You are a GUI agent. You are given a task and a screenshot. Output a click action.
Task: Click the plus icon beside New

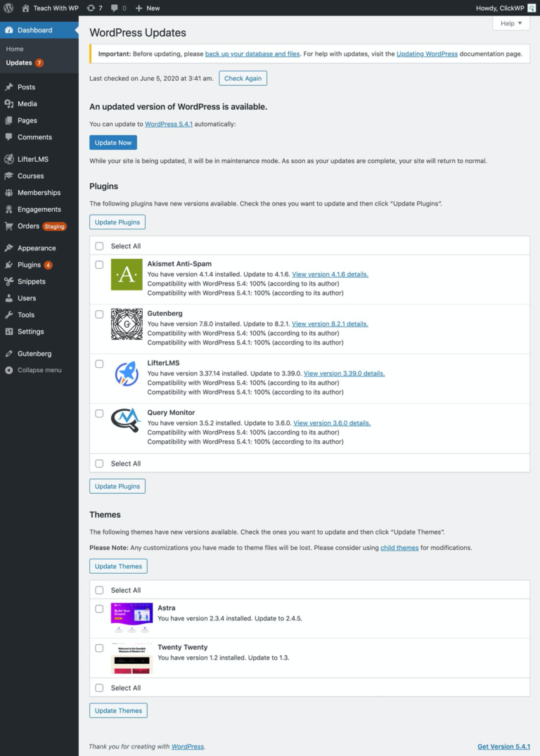[139, 8]
